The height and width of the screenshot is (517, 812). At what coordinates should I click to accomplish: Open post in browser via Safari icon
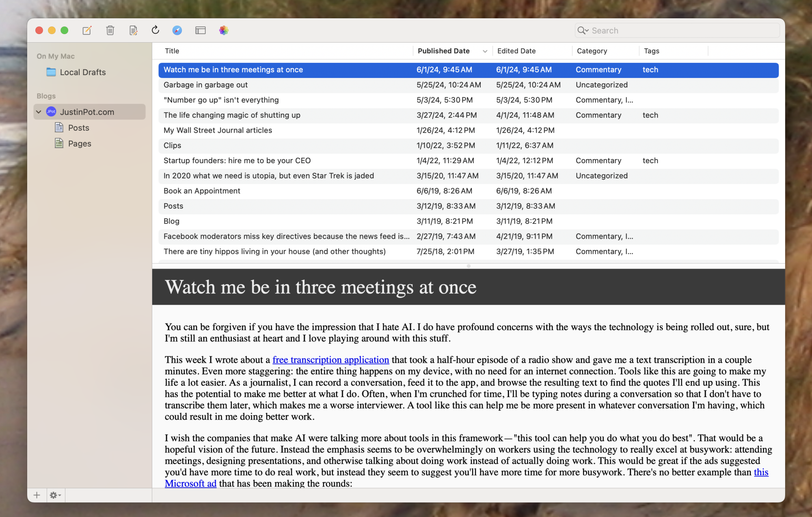coord(177,30)
